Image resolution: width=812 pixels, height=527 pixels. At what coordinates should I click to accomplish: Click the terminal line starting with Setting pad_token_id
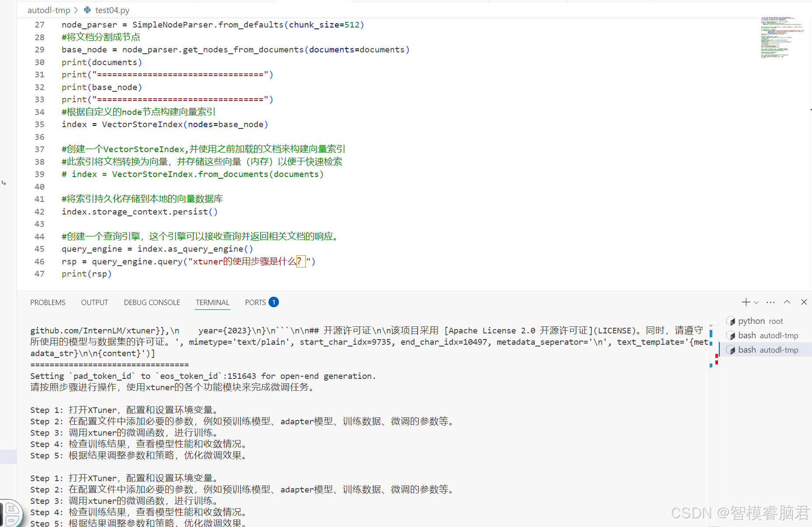(203, 376)
